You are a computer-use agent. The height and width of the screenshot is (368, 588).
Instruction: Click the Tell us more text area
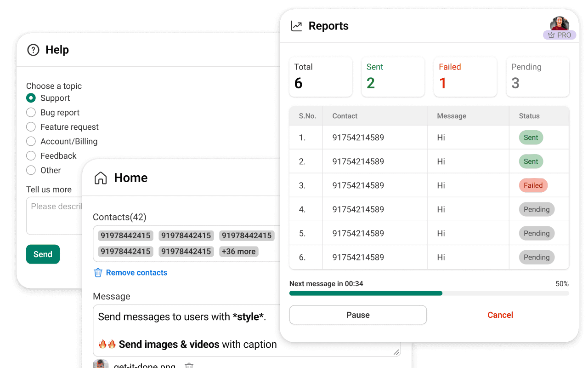click(x=54, y=216)
